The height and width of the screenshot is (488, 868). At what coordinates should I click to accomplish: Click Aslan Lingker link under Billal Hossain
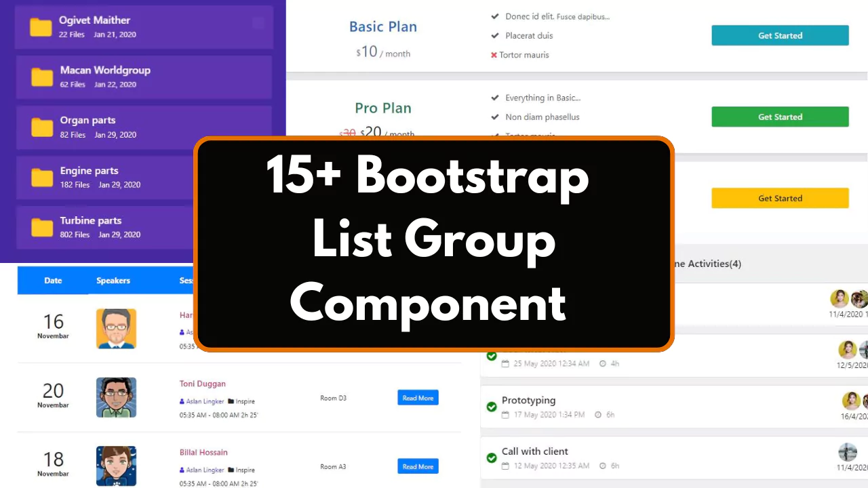pos(205,470)
